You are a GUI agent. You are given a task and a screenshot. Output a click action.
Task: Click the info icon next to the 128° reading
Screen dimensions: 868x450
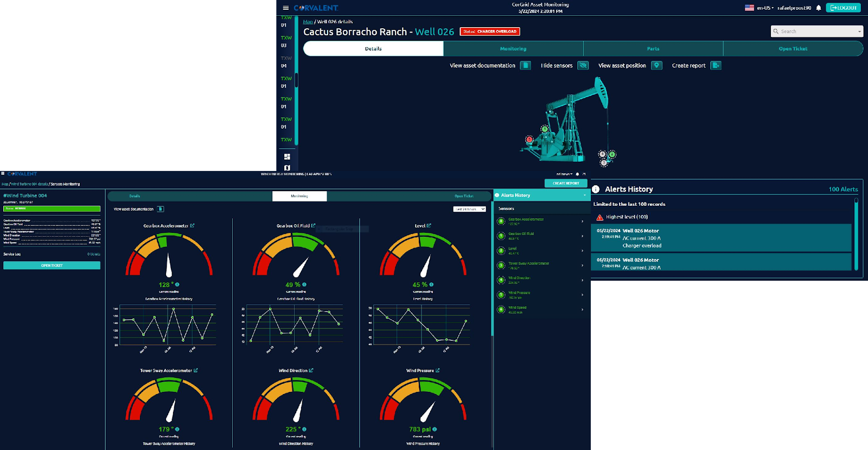click(x=177, y=284)
